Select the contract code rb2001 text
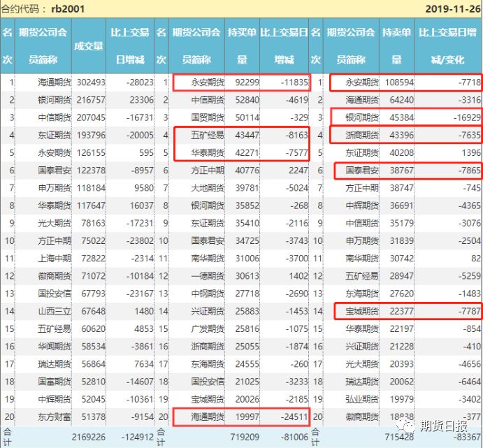The width and height of the screenshot is (483, 448). [68, 8]
